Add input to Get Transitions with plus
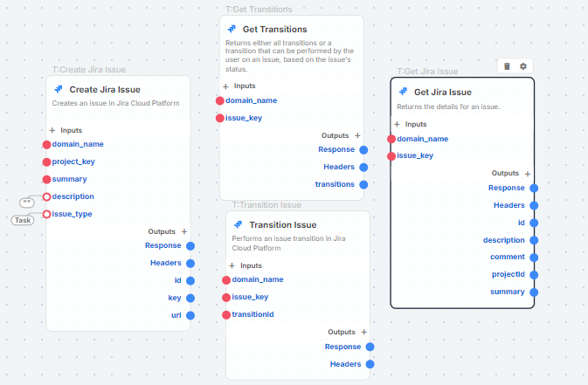The height and width of the screenshot is (385, 588). [x=225, y=86]
